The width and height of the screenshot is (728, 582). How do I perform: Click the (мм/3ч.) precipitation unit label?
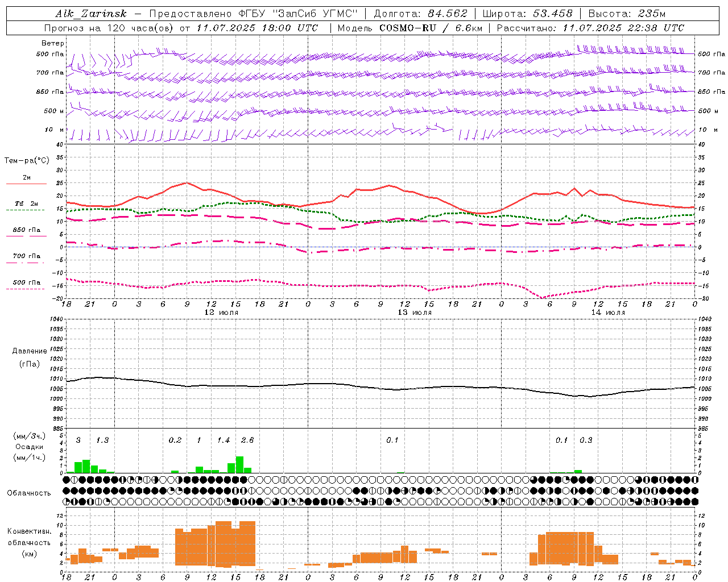tap(30, 436)
